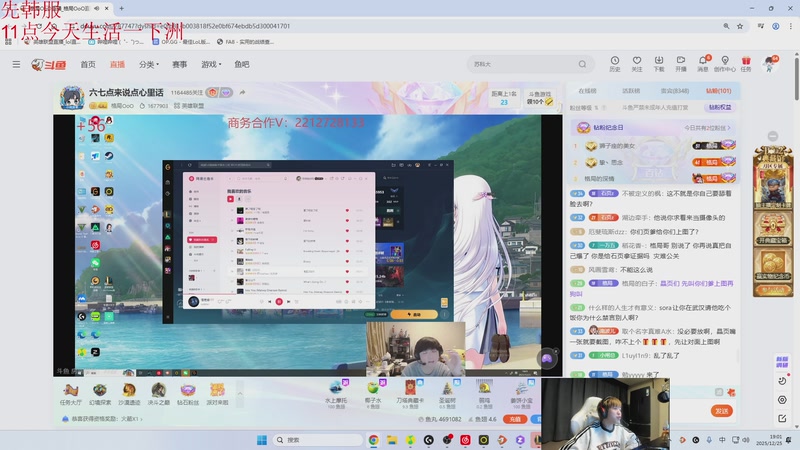
Task: Click the streamer avatar beside room title
Action: coord(72,98)
